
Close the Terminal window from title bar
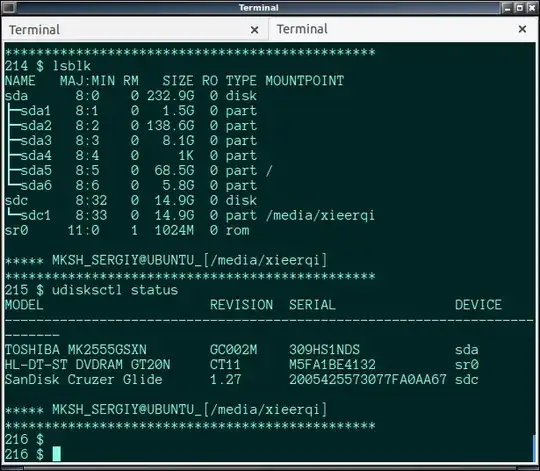pos(532,8)
